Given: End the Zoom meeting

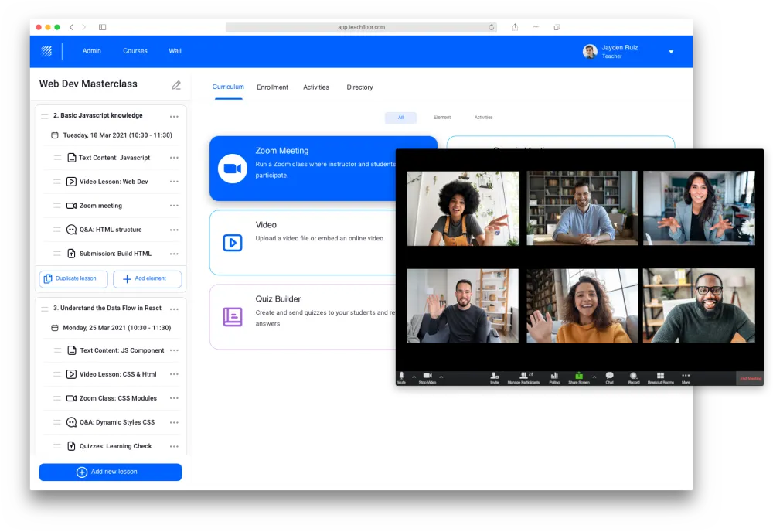Looking at the screenshot, I should coord(748,377).
